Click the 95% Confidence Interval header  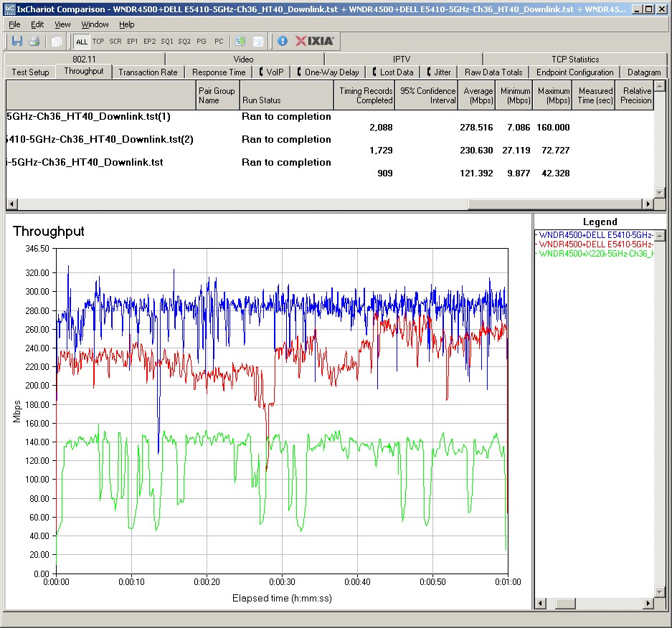(427, 95)
